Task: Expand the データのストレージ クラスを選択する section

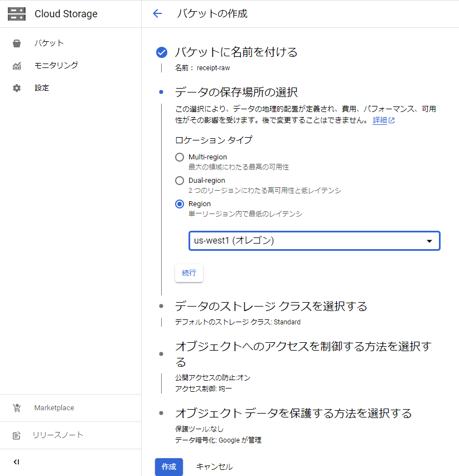Action: pyautogui.click(x=271, y=306)
